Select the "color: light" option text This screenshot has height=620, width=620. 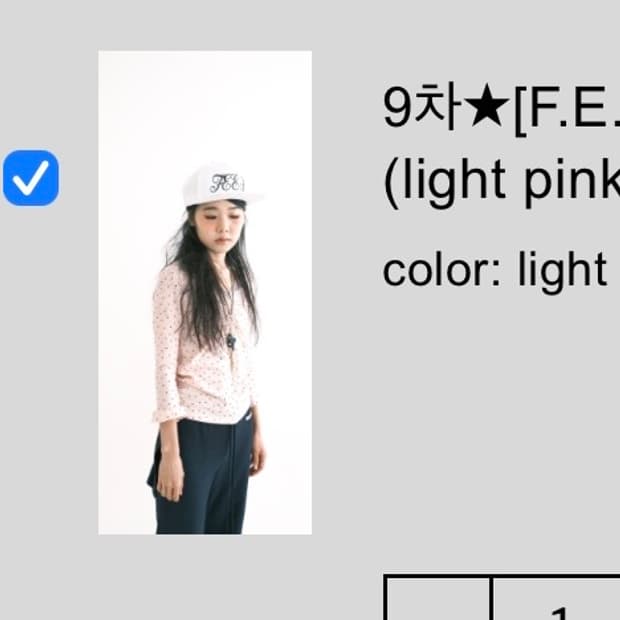[495, 271]
